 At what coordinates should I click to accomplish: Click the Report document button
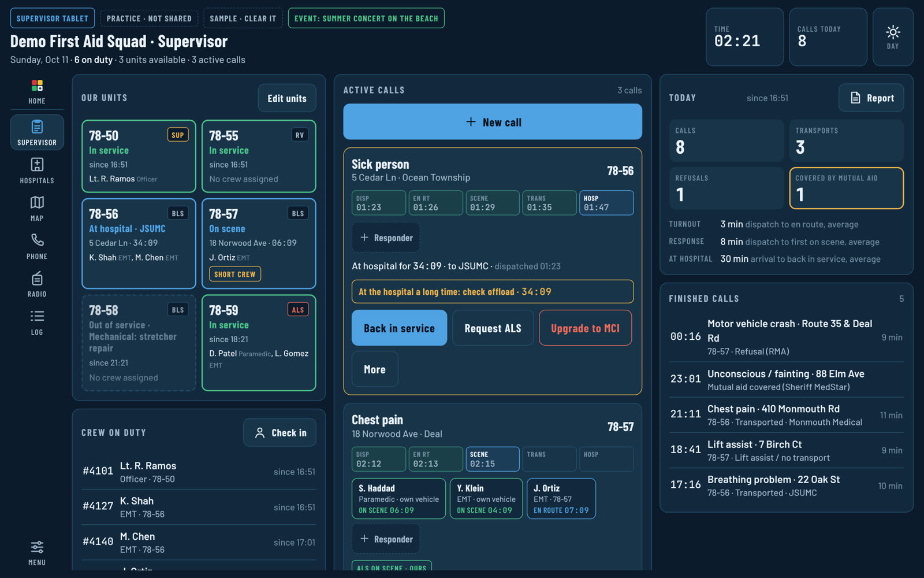coord(871,98)
